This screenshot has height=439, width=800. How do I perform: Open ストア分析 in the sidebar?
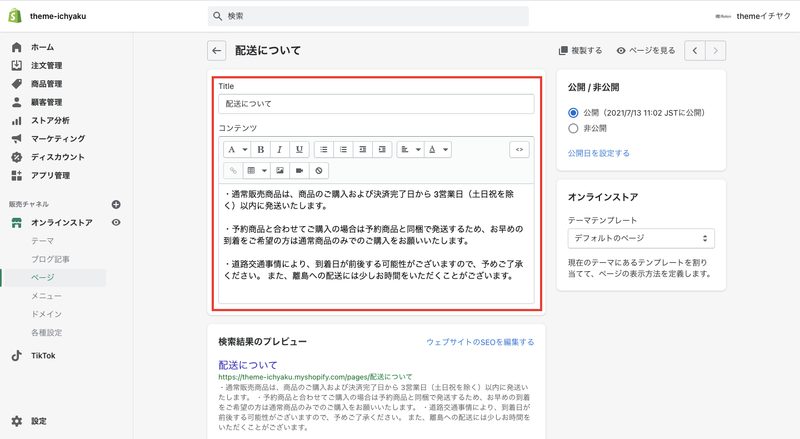click(50, 120)
